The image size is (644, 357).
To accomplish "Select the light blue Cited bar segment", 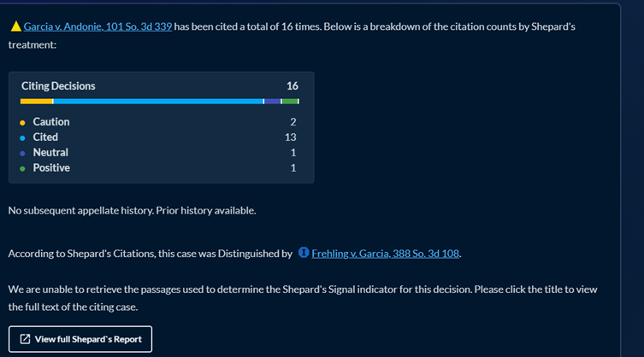I will [158, 102].
